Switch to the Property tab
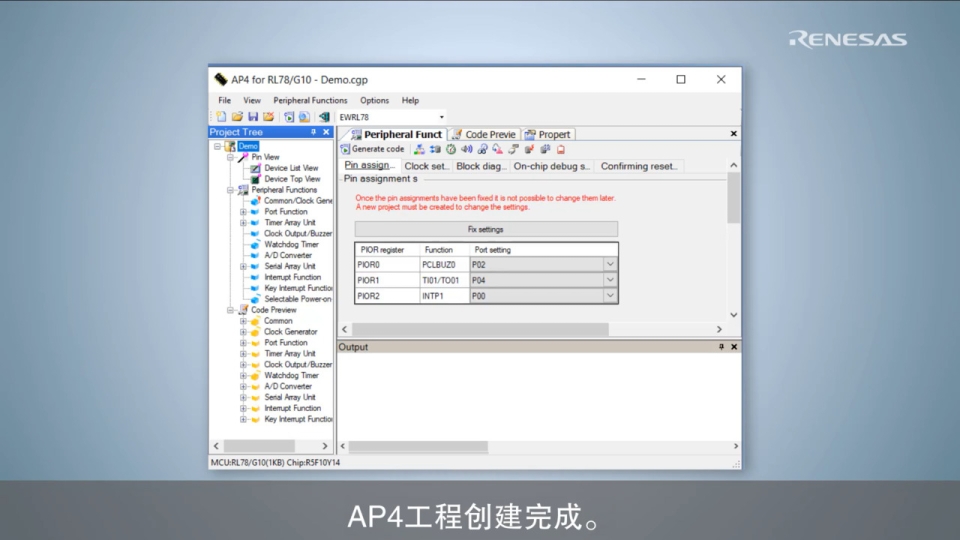960x540 pixels. (x=548, y=135)
